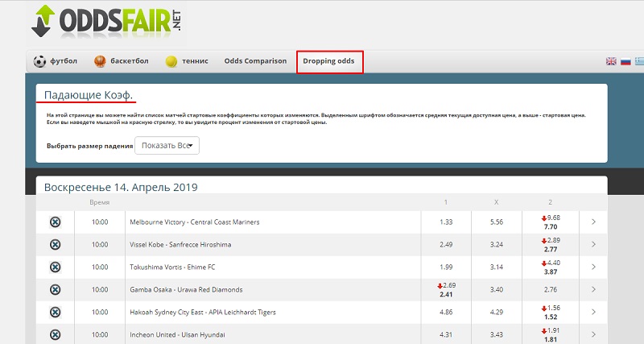Click red drop arrow next to 2.69
This screenshot has width=644, height=344.
click(440, 286)
